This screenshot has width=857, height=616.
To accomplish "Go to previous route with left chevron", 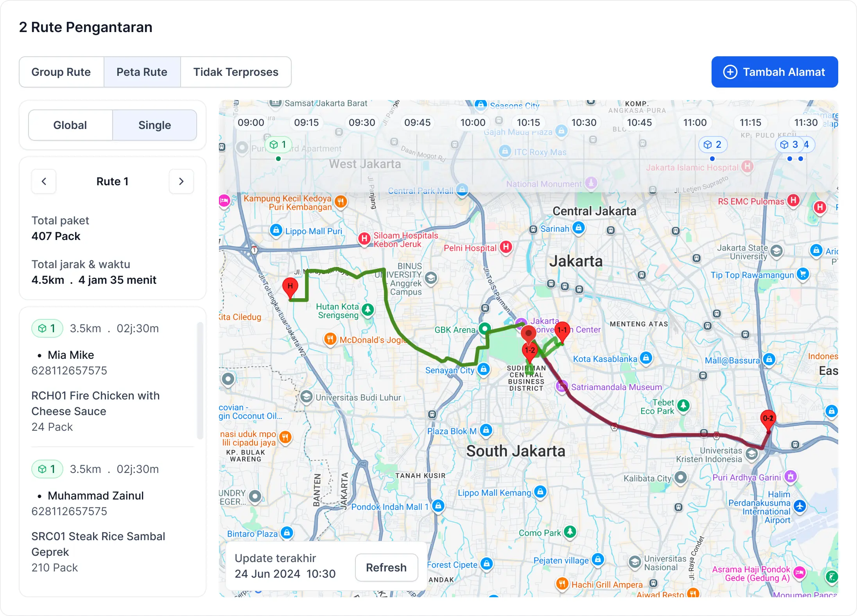I will click(x=44, y=181).
